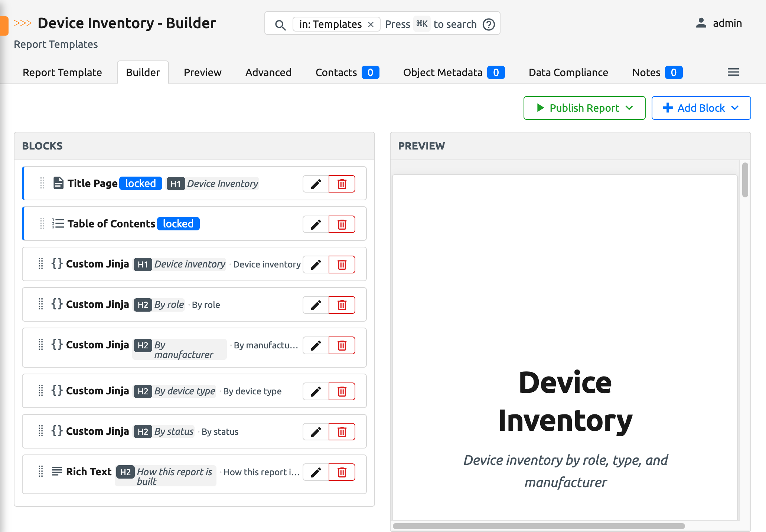Open the Publish Report dropdown

(x=584, y=108)
